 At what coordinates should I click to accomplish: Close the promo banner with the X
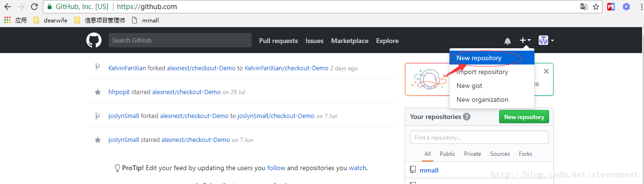coord(546,71)
